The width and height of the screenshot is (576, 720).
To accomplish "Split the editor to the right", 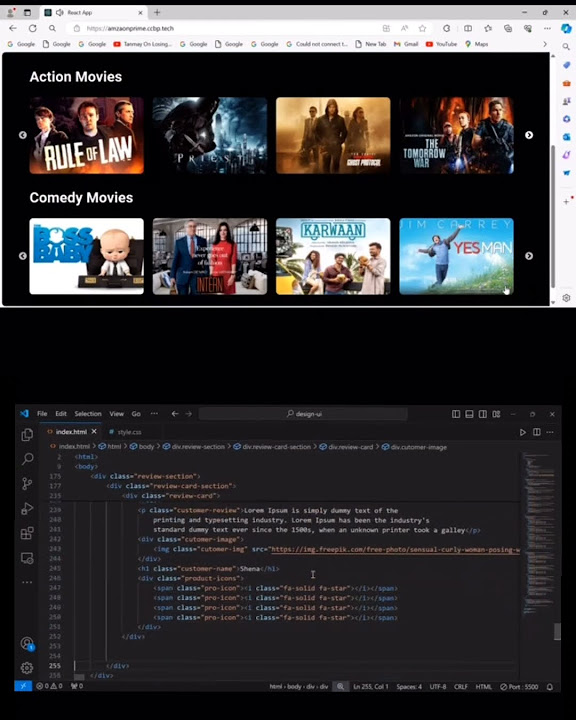I will click(536, 432).
